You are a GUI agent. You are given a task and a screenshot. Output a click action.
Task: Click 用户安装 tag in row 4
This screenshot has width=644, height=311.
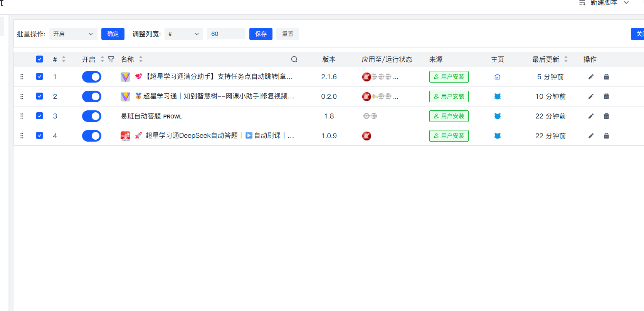(x=449, y=136)
